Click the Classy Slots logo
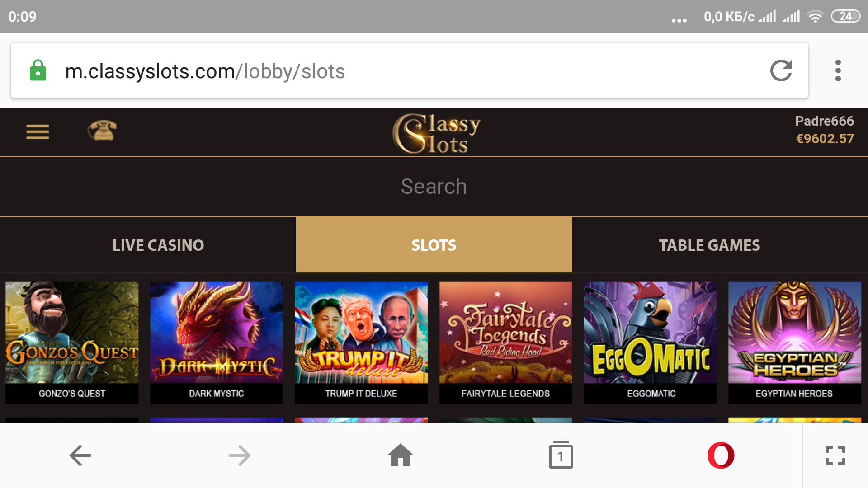Viewport: 868px width, 488px height. coord(436,133)
